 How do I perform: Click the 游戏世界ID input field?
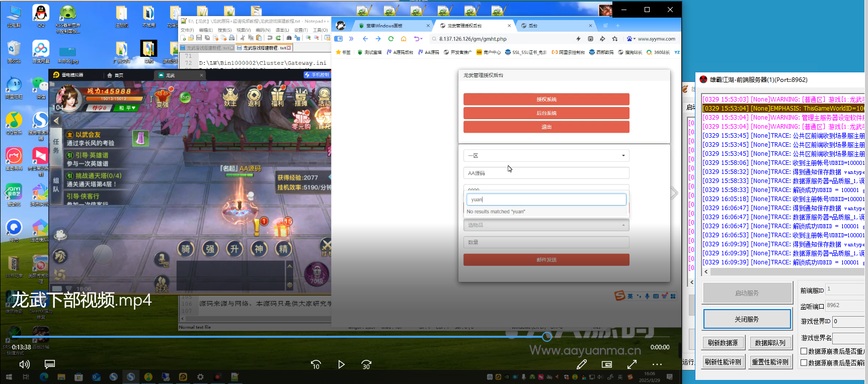pos(849,321)
